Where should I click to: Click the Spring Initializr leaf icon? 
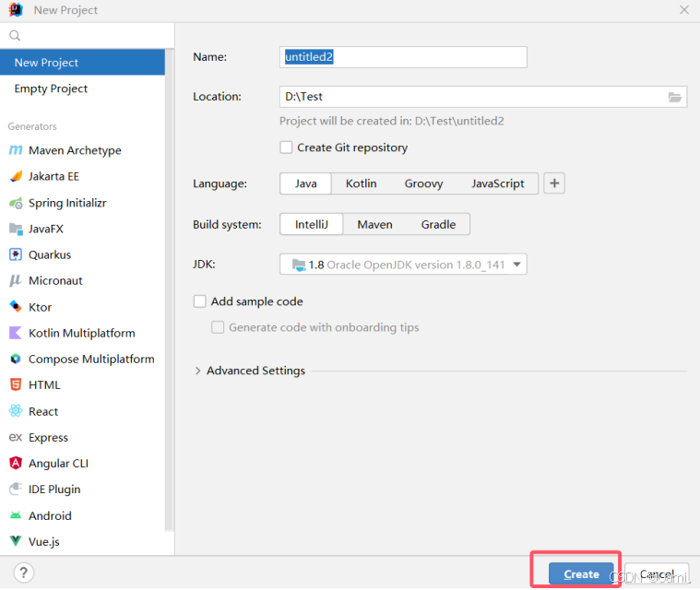point(16,203)
